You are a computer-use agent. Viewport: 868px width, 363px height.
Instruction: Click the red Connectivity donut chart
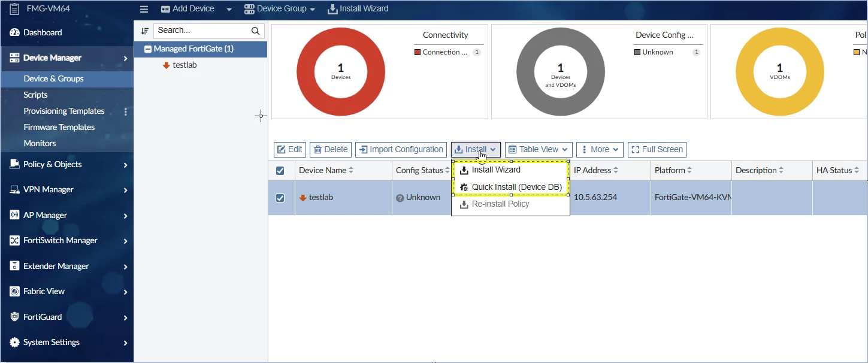[x=341, y=72]
